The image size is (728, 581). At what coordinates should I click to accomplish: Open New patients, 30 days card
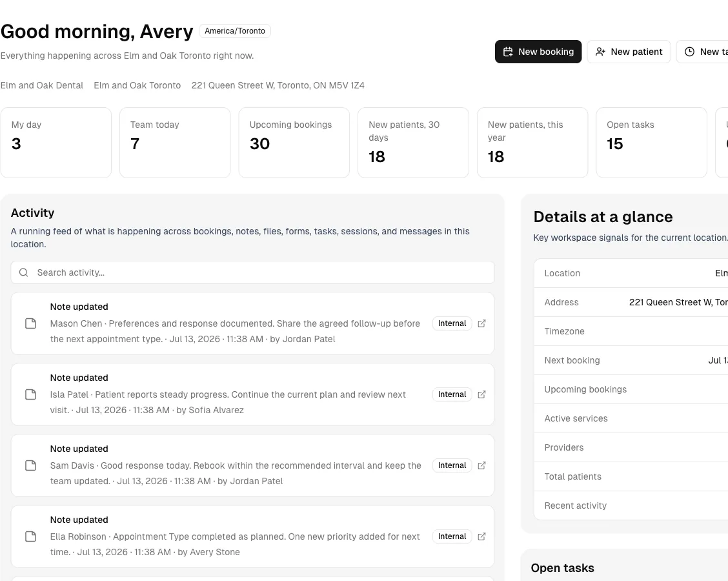click(413, 143)
